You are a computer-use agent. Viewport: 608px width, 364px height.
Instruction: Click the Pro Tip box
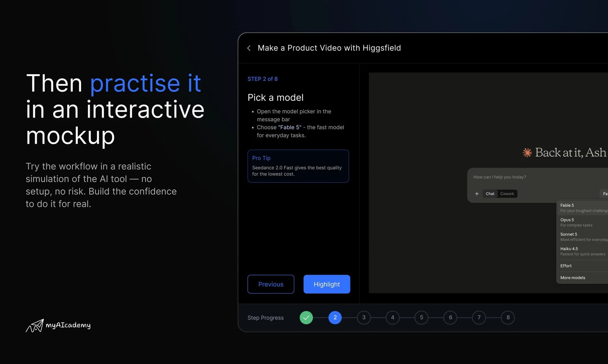(298, 166)
